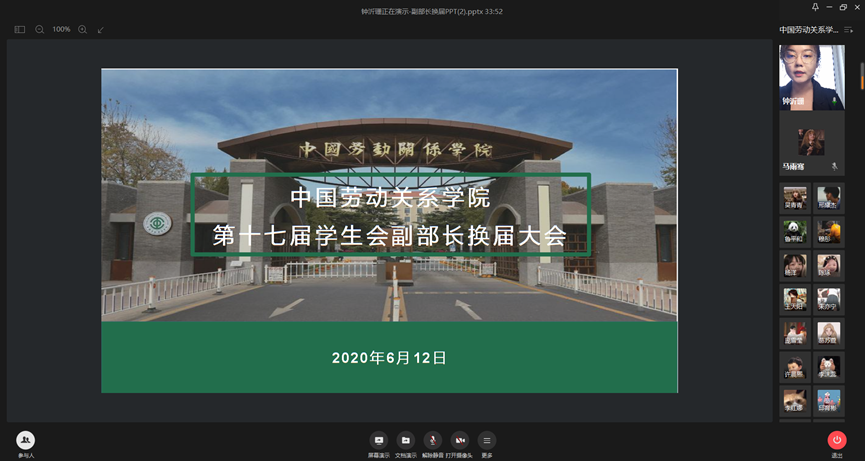Select the 马雨骞 participant tile

811,144
